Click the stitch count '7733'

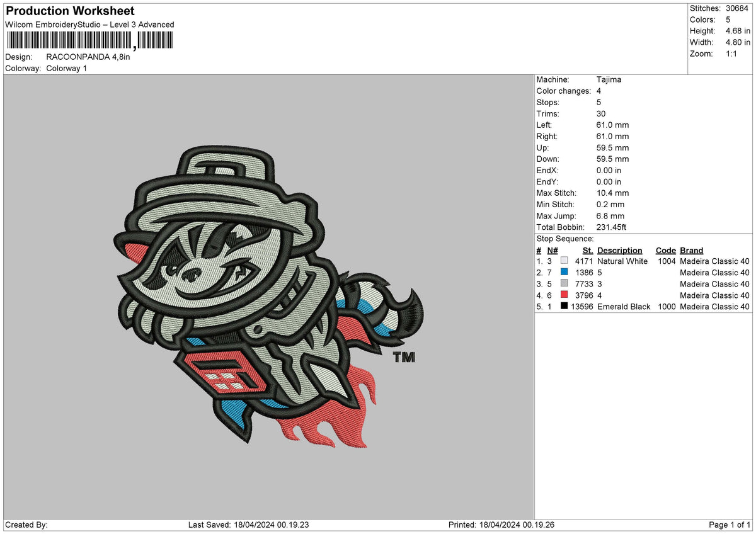584,283
